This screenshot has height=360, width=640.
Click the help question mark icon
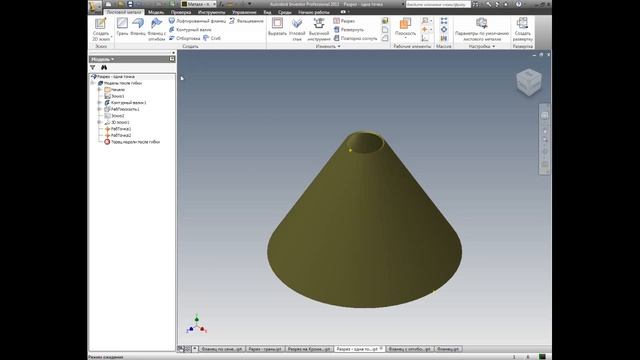518,4
